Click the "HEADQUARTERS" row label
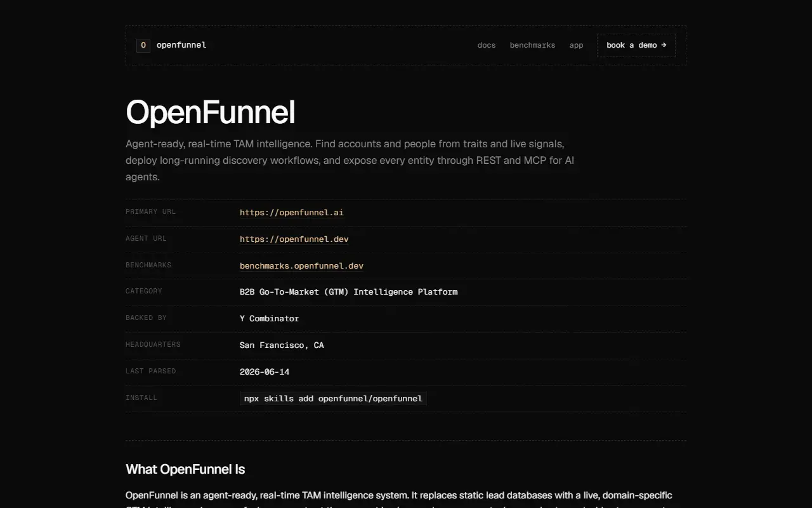 click(153, 344)
